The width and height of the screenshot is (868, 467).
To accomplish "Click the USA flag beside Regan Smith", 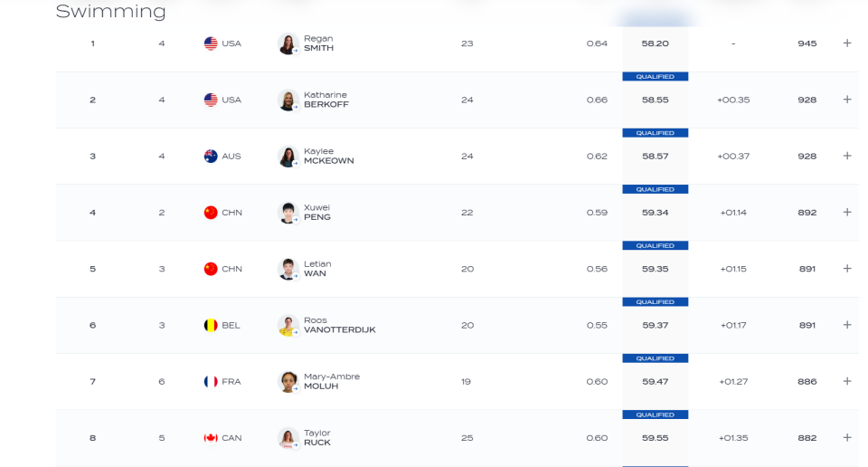I will tap(211, 43).
